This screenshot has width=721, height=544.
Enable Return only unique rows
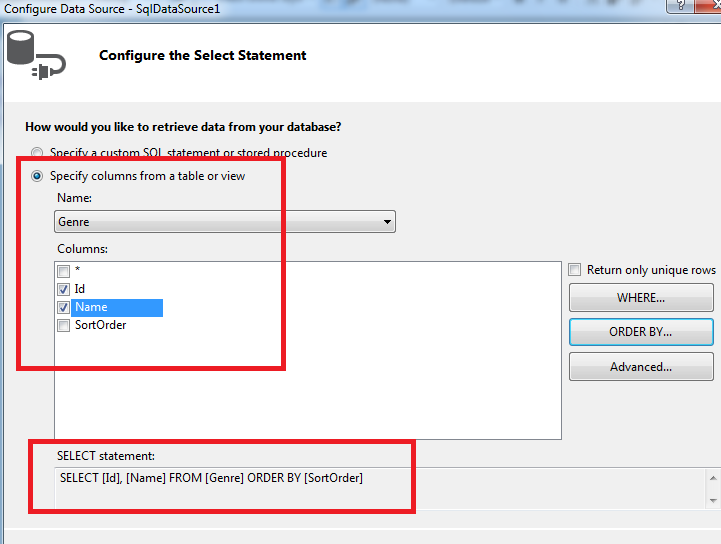click(x=575, y=270)
